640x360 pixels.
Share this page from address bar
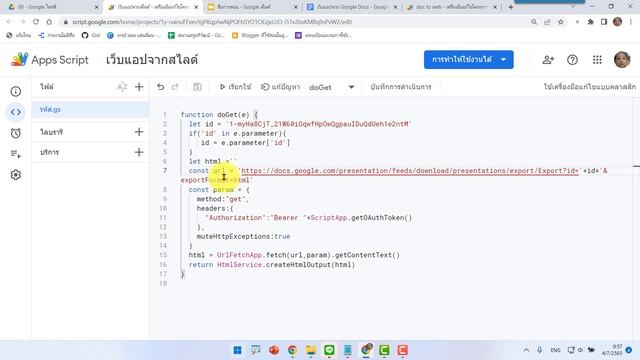pyautogui.click(x=547, y=22)
